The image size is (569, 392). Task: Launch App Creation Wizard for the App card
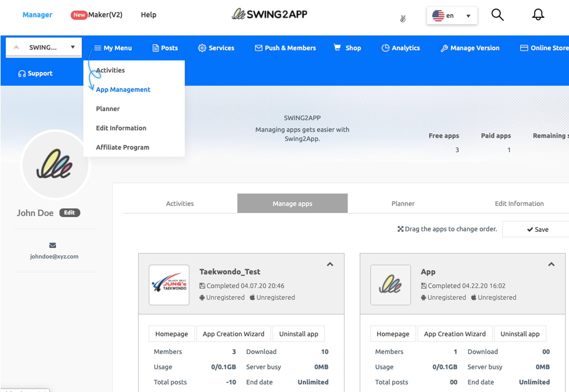click(x=455, y=334)
